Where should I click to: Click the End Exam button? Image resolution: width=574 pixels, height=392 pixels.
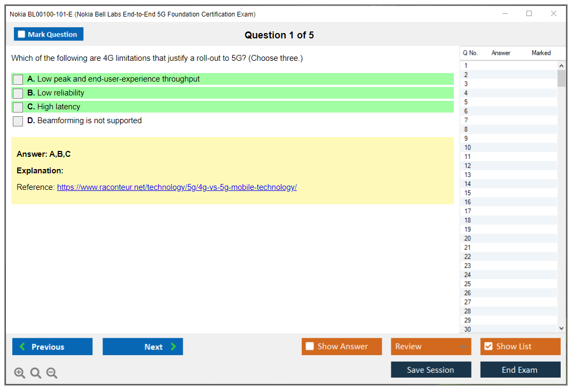520,370
